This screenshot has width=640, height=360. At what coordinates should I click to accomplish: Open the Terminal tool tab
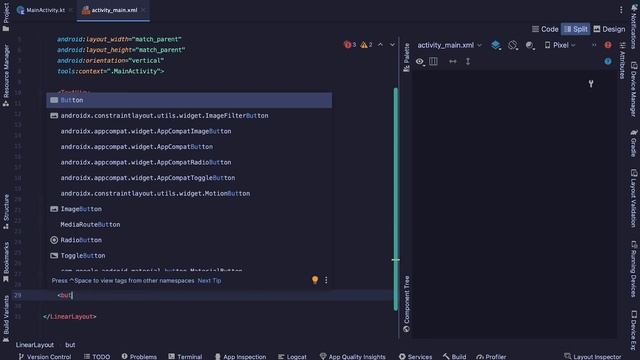coord(185,356)
